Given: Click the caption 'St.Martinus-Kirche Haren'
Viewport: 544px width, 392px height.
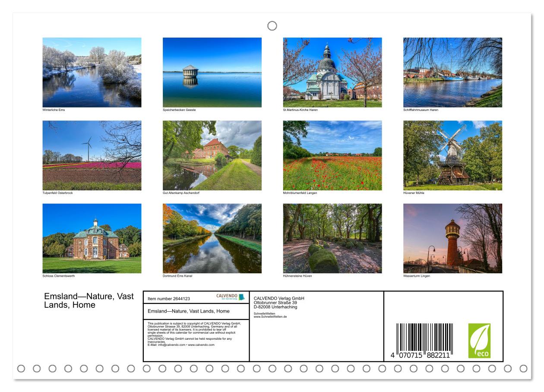Looking at the screenshot, I should [x=300, y=110].
